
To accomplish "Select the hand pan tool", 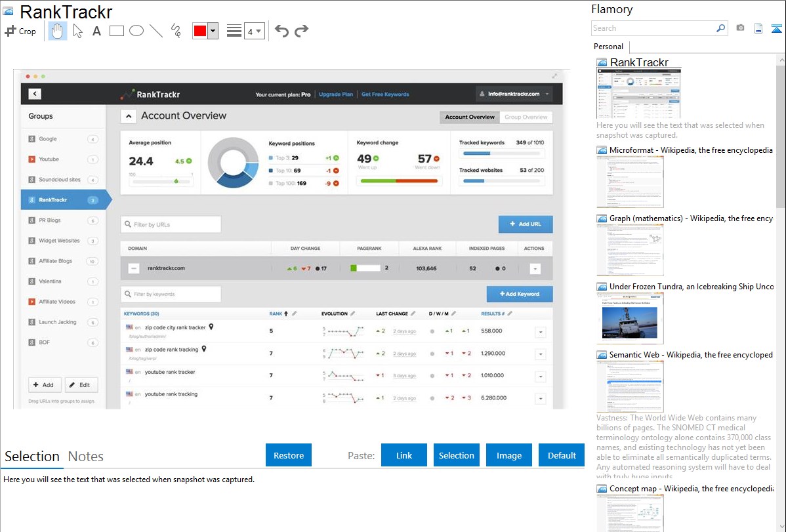I will [x=57, y=31].
